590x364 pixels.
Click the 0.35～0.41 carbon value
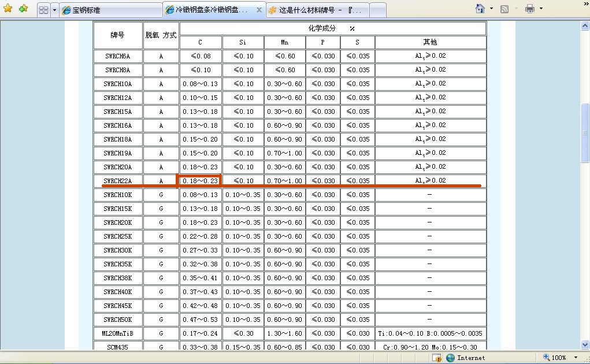[200, 278]
